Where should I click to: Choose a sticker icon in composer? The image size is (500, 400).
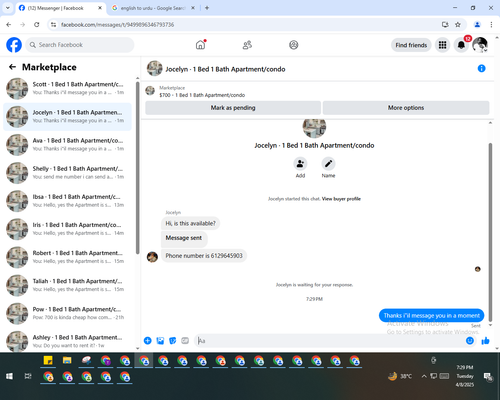(173, 341)
